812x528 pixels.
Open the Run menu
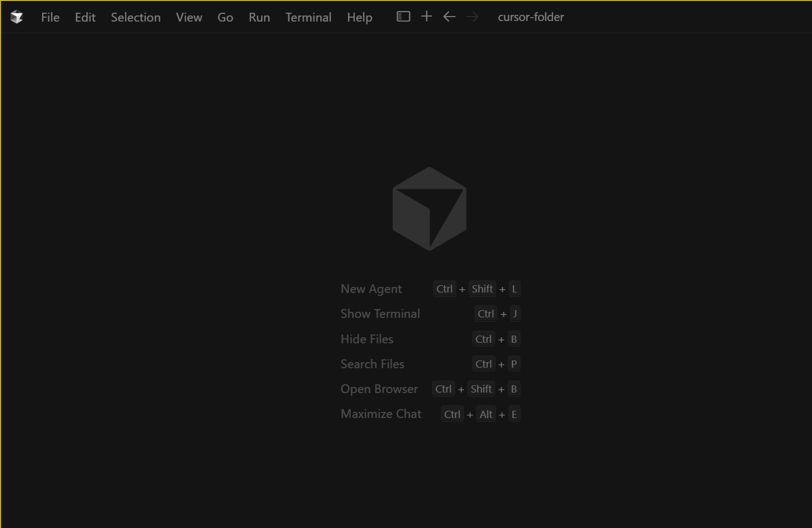pos(259,17)
